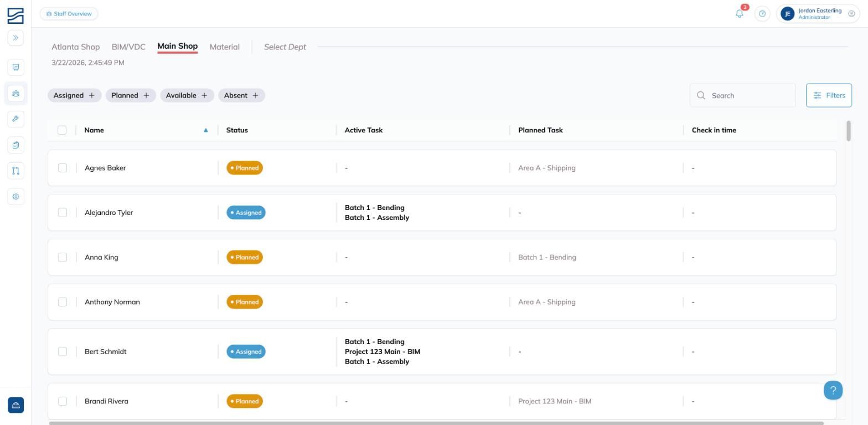
Task: Open the staff people icon in sidebar
Action: pos(15,93)
